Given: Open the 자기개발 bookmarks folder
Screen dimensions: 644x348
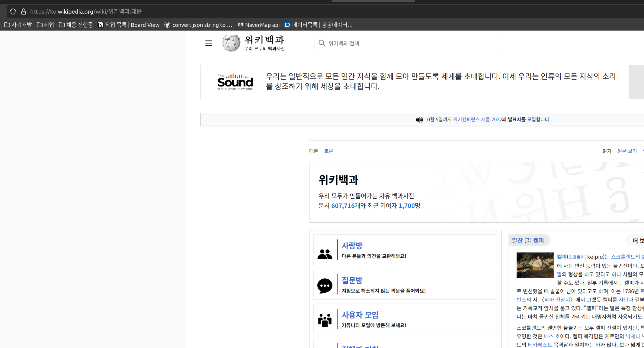Looking at the screenshot, I should tap(18, 25).
